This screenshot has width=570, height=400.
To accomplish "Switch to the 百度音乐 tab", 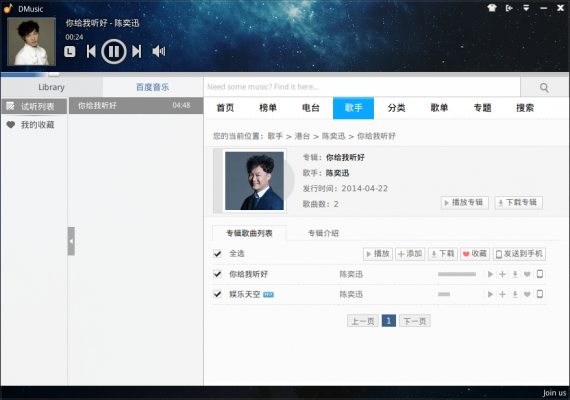I will [153, 87].
